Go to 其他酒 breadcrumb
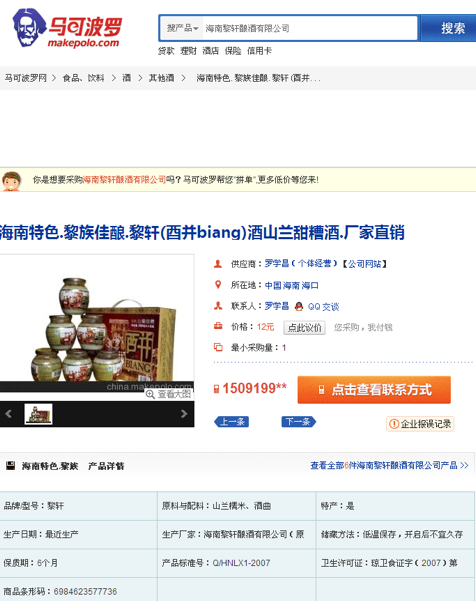The image size is (476, 601). (x=161, y=78)
